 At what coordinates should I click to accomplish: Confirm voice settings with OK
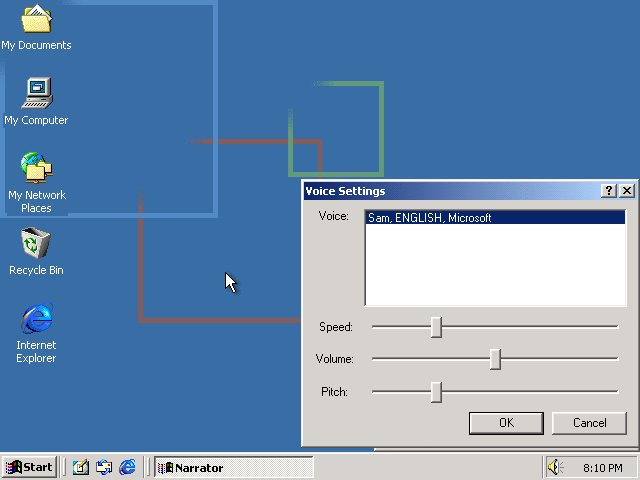pos(506,423)
